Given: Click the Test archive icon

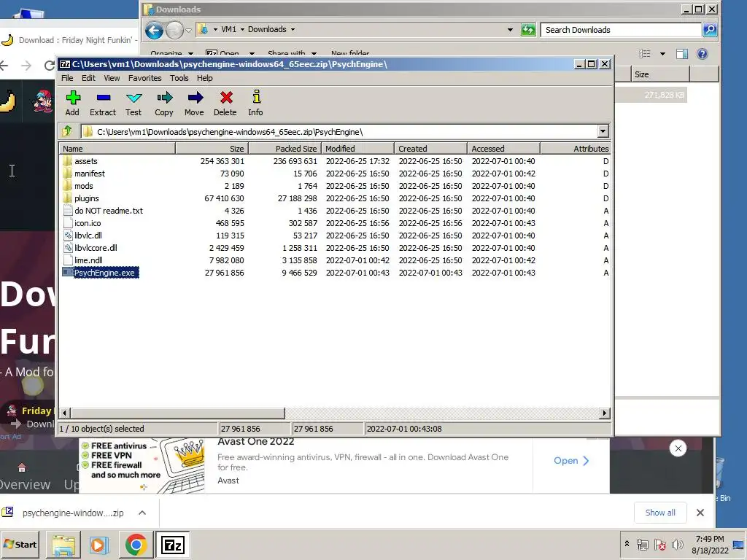Looking at the screenshot, I should [x=133, y=104].
